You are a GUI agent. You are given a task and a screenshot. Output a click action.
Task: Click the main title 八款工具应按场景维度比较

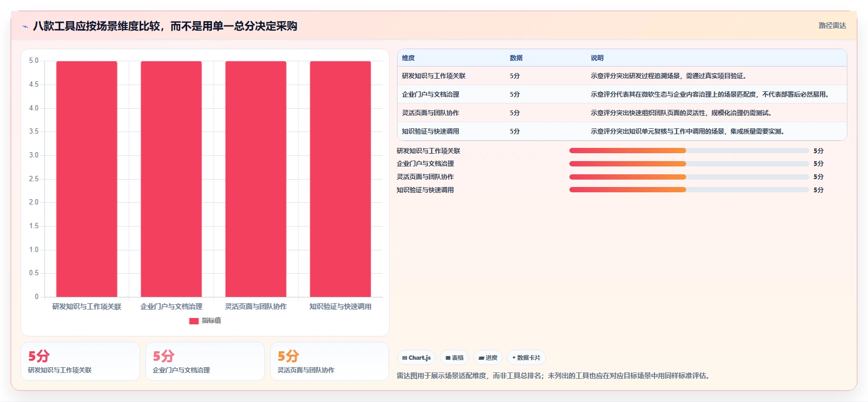pyautogui.click(x=165, y=26)
